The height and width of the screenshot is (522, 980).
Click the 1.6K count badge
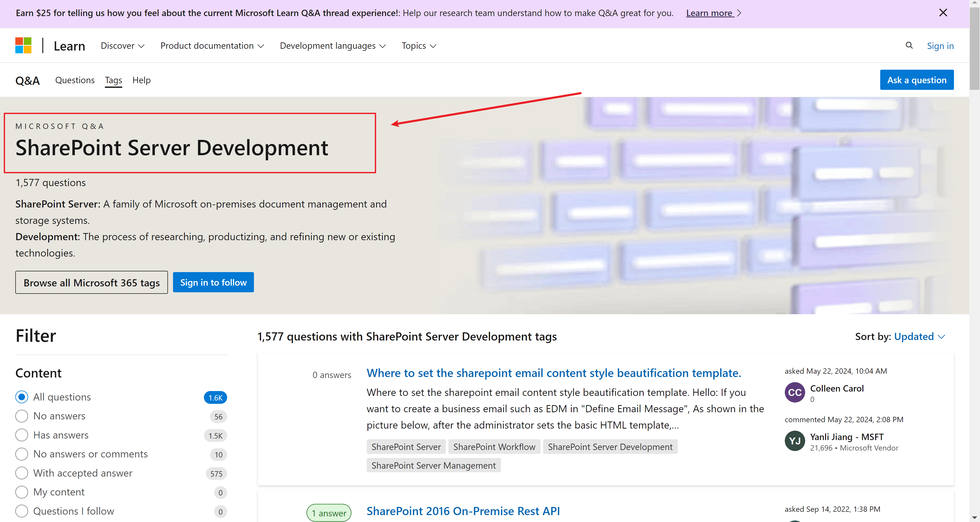[215, 397]
